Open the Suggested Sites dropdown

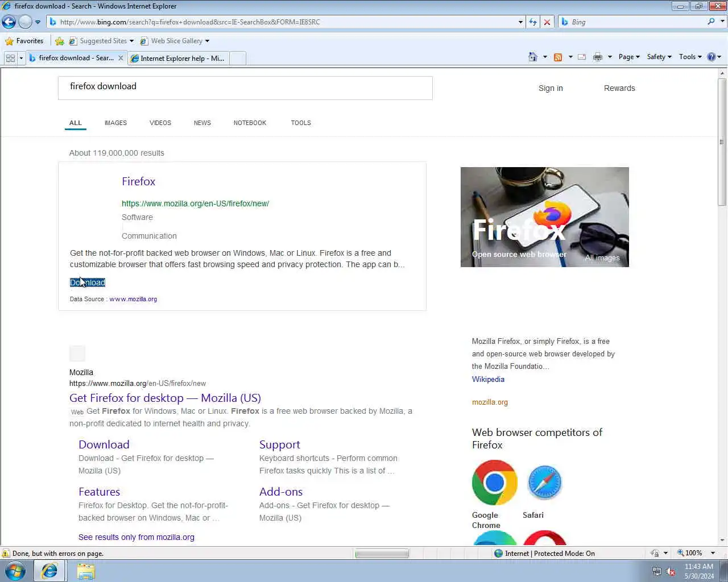pos(101,41)
